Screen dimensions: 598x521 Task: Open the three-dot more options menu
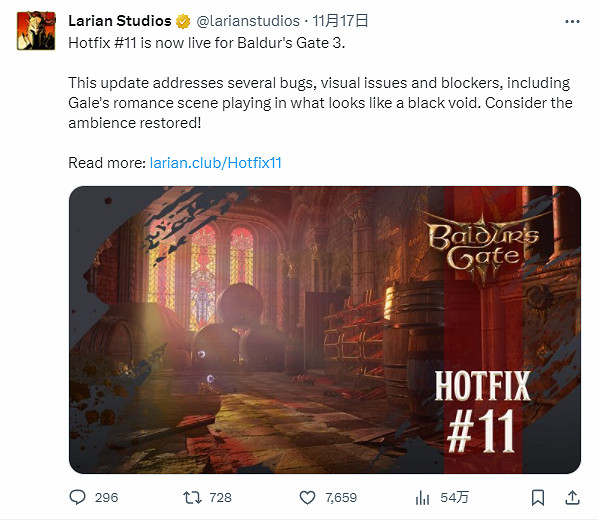(572, 22)
